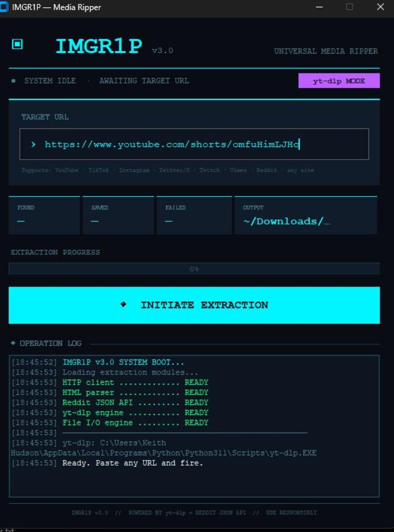Screen dimensions: 394x532
Task: Click the IMGR1P heading logo text
Action: pyautogui.click(x=99, y=46)
